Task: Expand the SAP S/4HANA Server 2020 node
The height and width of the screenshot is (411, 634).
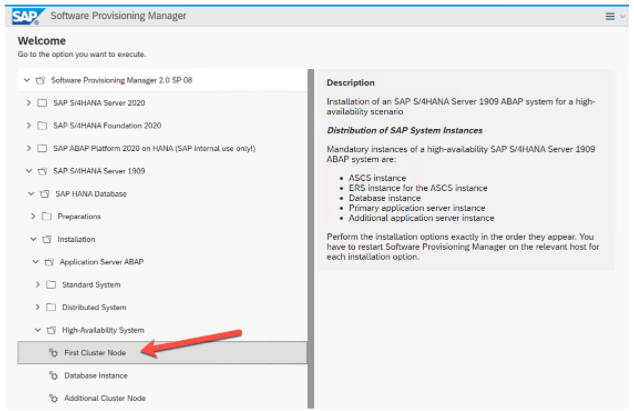Action: [x=28, y=103]
